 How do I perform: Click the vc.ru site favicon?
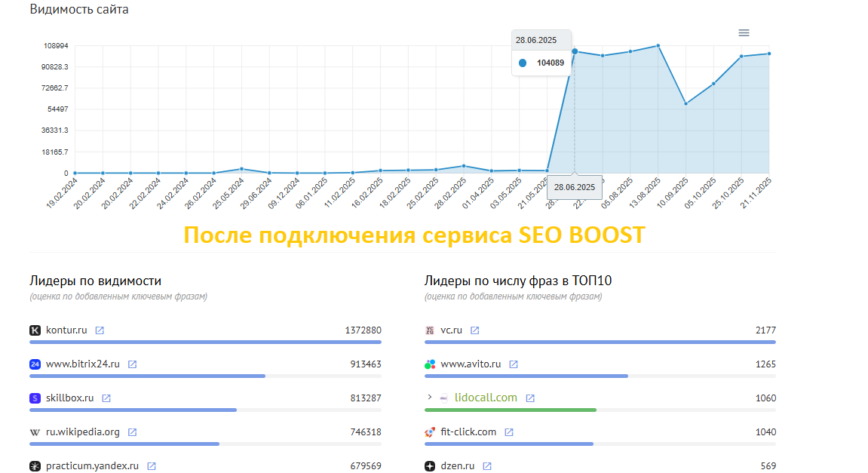(429, 330)
